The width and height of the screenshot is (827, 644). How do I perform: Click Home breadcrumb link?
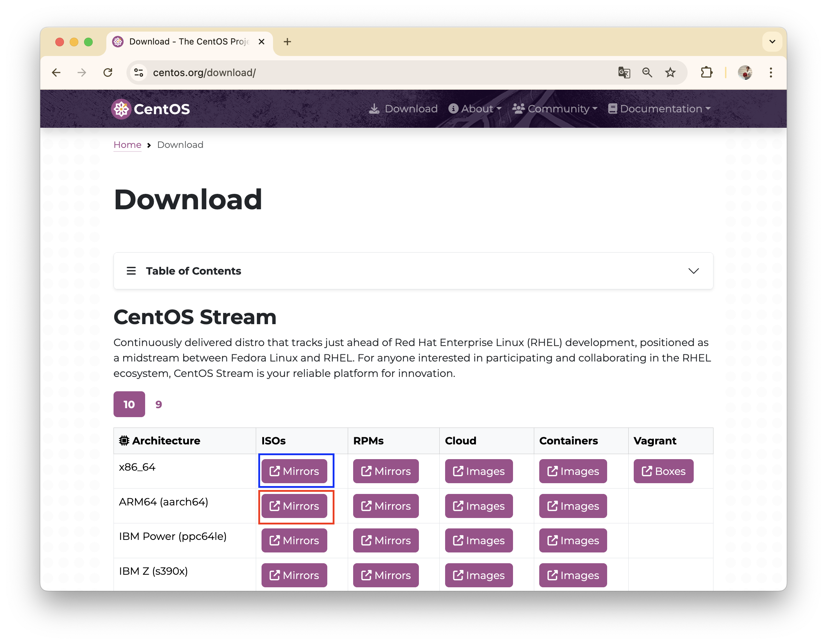[x=127, y=145]
